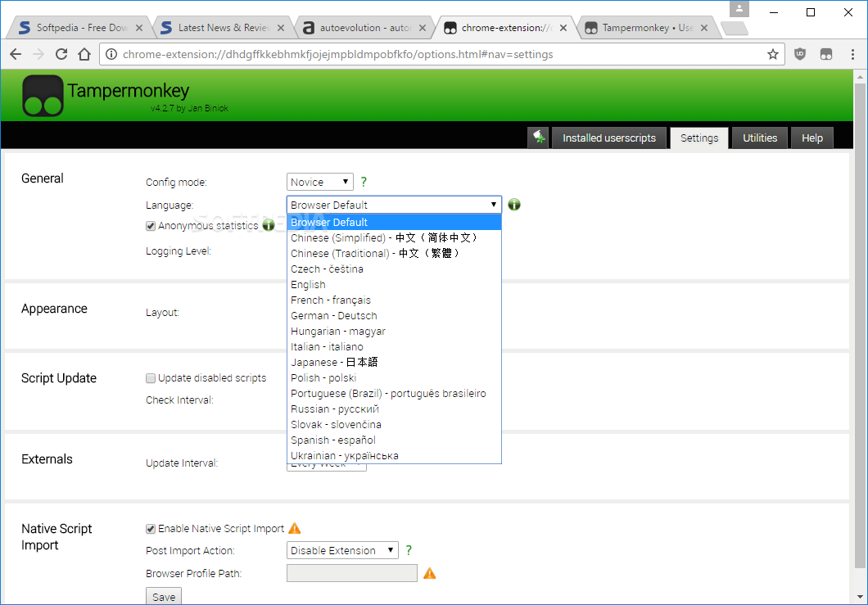Select Browser Default language option
Screen dimensions: 868x605
click(394, 222)
